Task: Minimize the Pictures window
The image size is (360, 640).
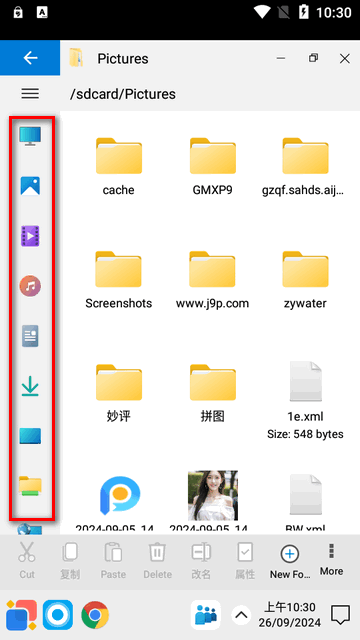Action: coord(281,58)
